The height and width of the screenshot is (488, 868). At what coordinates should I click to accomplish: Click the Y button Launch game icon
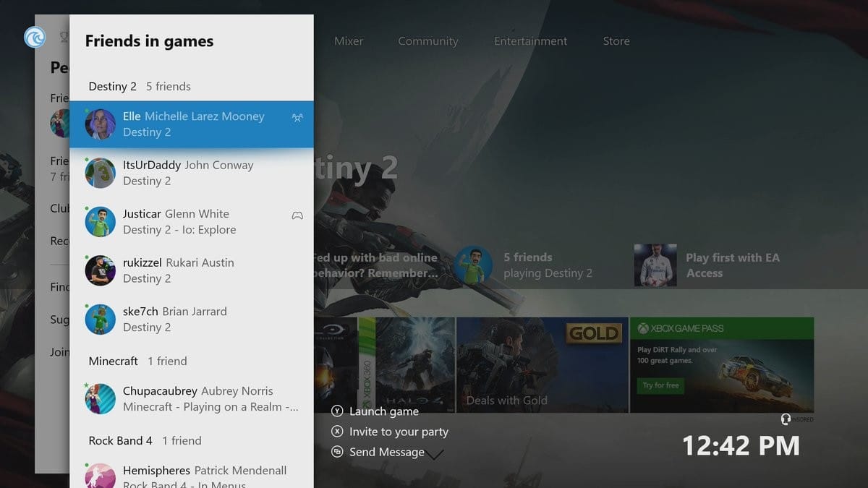[337, 411]
